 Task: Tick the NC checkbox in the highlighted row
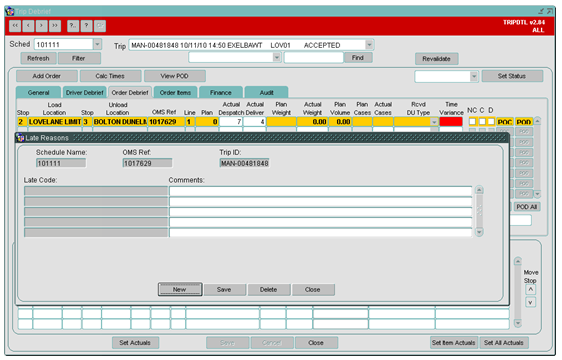472,122
